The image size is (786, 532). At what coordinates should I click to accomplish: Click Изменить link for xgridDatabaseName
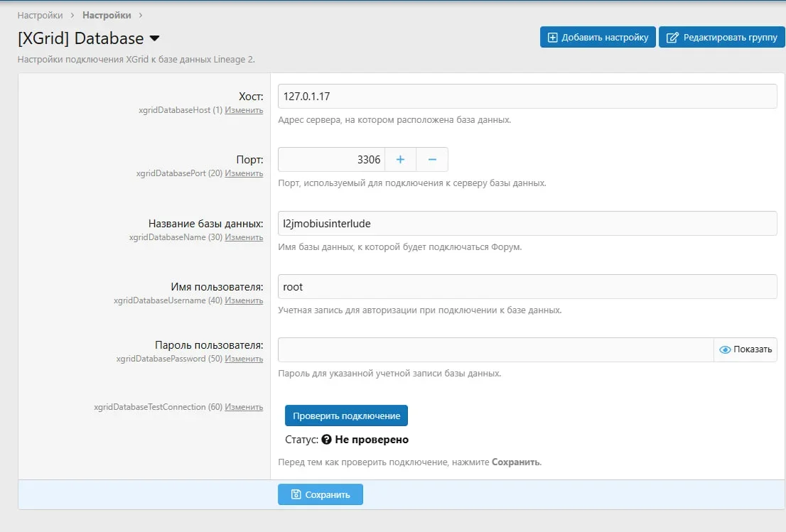coord(244,237)
